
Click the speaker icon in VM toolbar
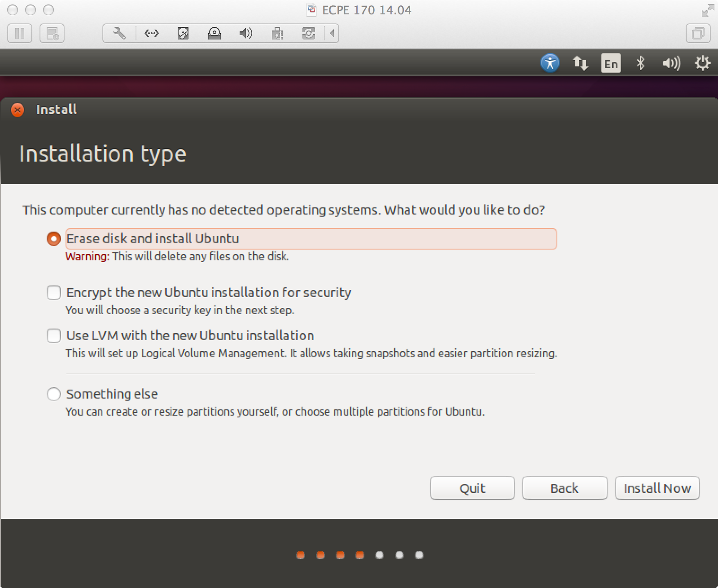coord(245,33)
